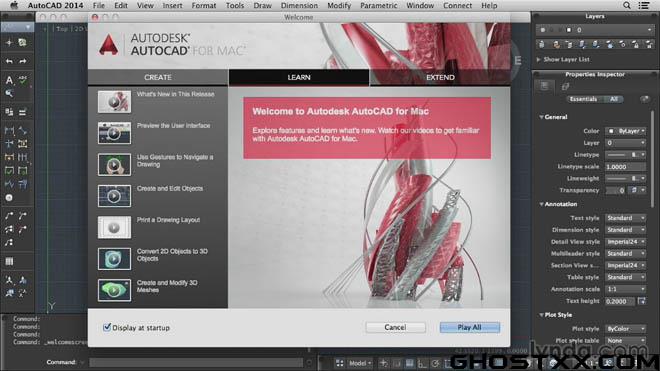Open the tool set selector atop tool palette
The width and height of the screenshot is (660, 371).
click(x=17, y=27)
